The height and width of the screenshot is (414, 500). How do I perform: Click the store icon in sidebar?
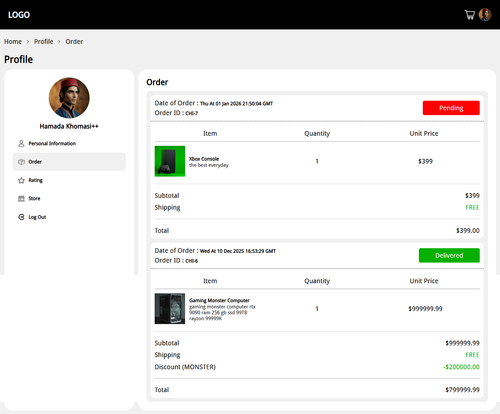tap(21, 198)
